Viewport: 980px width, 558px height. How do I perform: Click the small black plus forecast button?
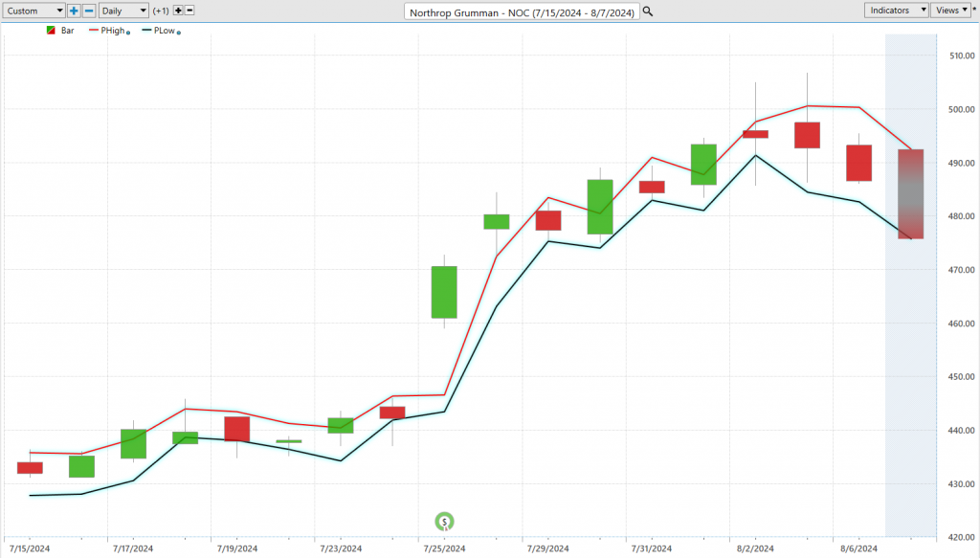click(x=178, y=11)
